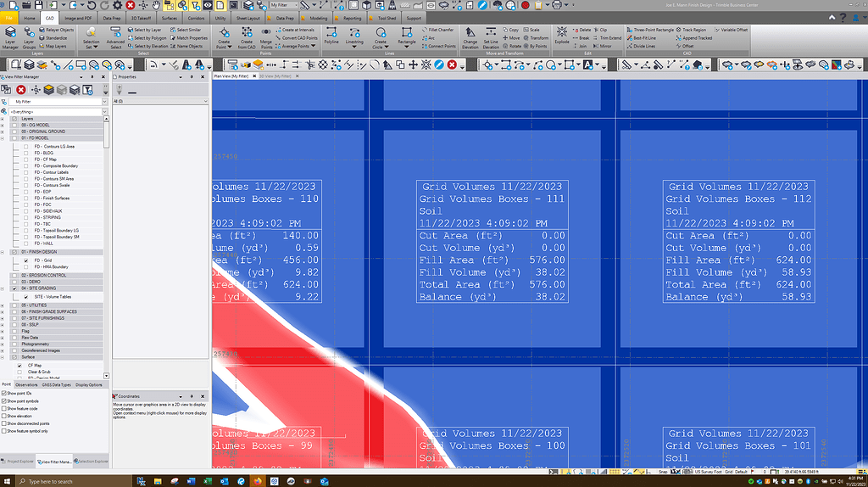Click the Grid Volumes Boxes 111 table
This screenshot has height=487, width=868.
492,241
